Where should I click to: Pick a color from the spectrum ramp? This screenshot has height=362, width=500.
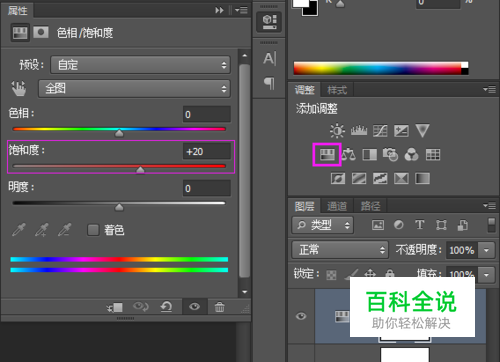(x=381, y=68)
